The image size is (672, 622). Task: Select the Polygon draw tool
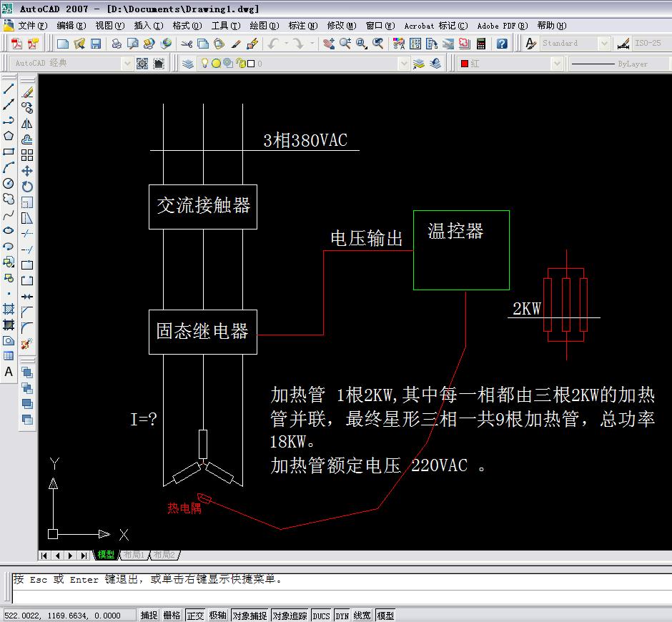pyautogui.click(x=9, y=136)
